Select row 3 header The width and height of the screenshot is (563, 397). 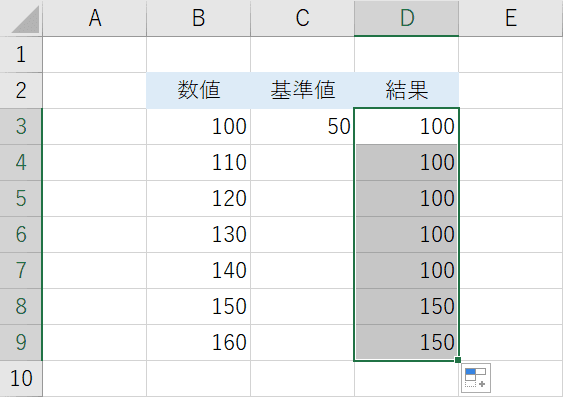tap(21, 126)
